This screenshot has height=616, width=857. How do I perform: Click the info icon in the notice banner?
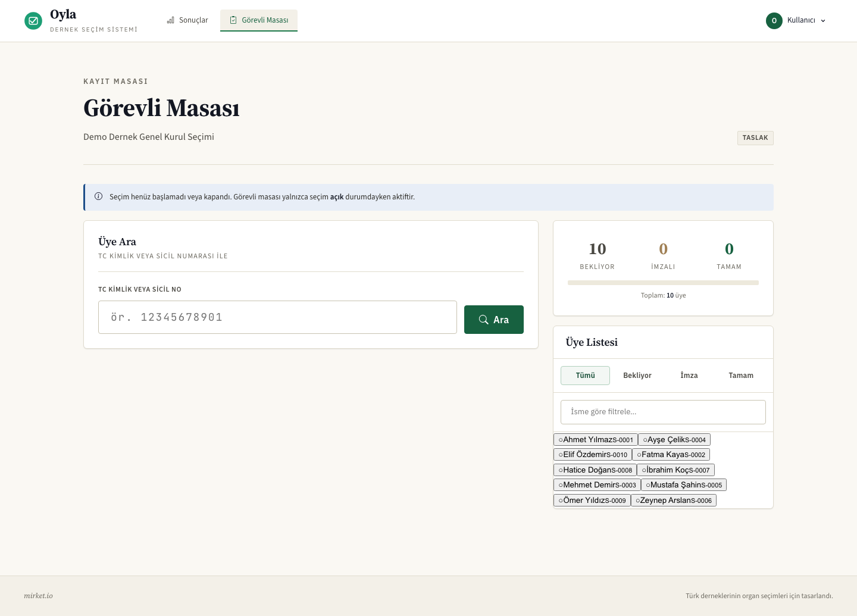pos(99,196)
